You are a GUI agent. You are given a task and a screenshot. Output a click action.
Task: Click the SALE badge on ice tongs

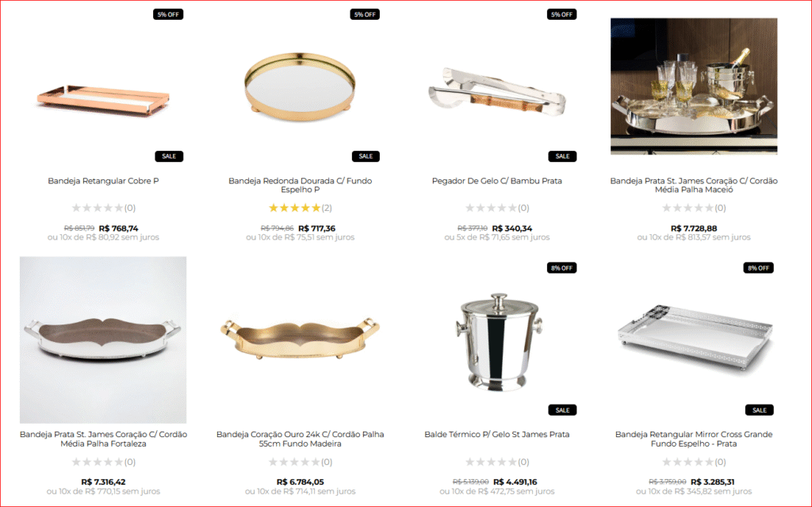pos(562,156)
